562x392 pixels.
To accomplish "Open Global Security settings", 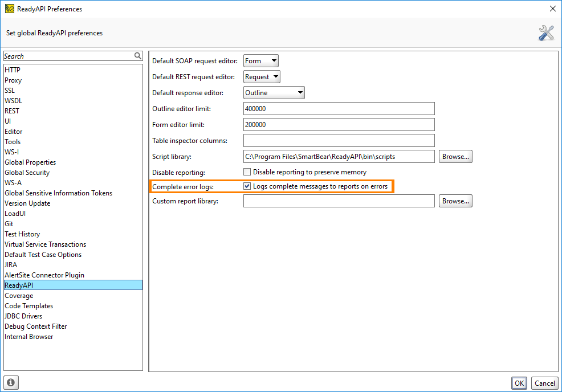I will click(73, 173).
